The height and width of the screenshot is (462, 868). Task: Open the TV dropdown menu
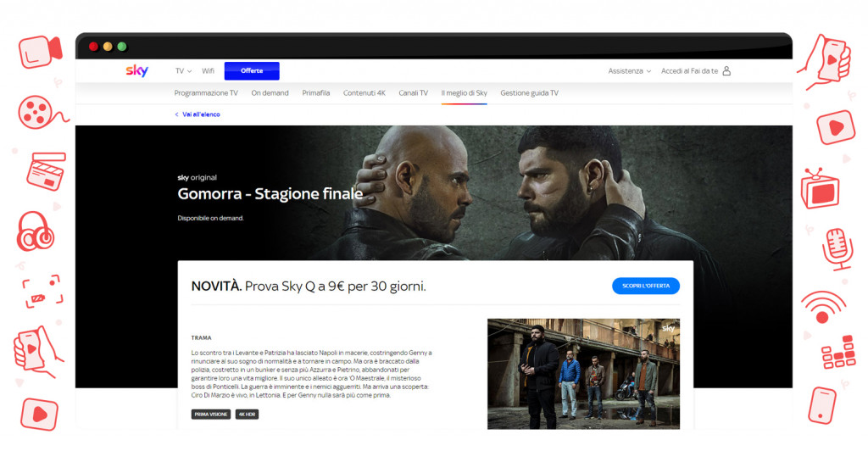point(183,71)
